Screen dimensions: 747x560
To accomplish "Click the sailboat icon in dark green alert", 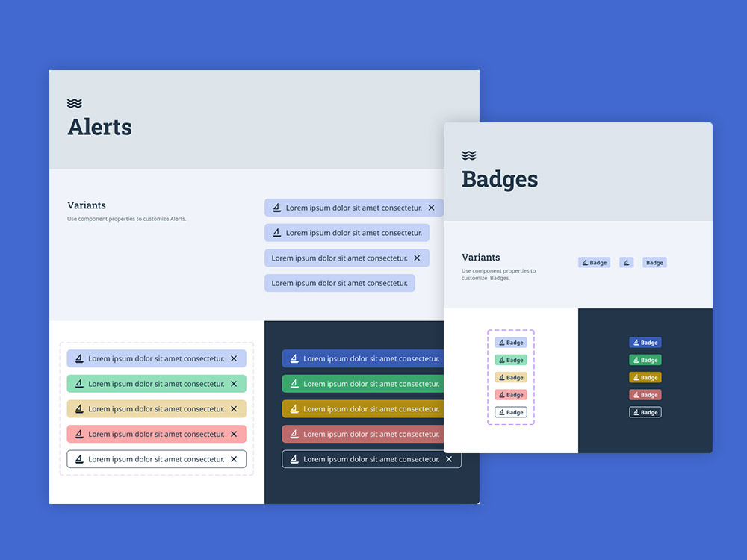I will [x=294, y=384].
